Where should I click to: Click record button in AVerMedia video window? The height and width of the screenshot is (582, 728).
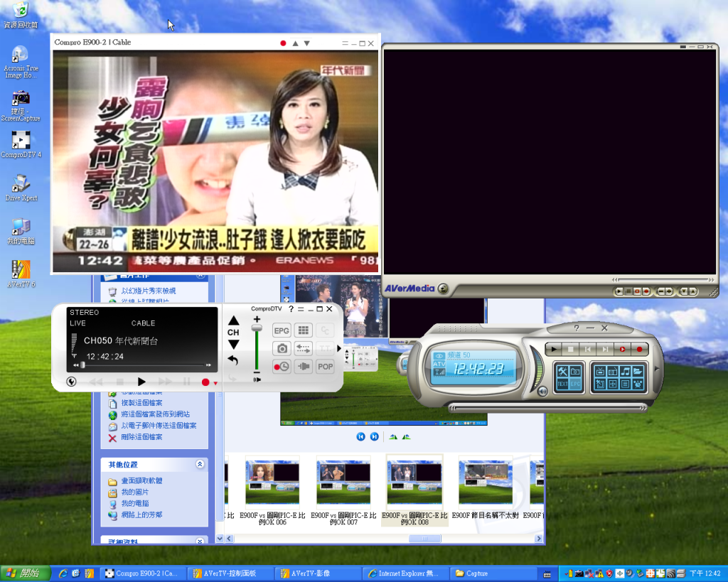point(646,291)
